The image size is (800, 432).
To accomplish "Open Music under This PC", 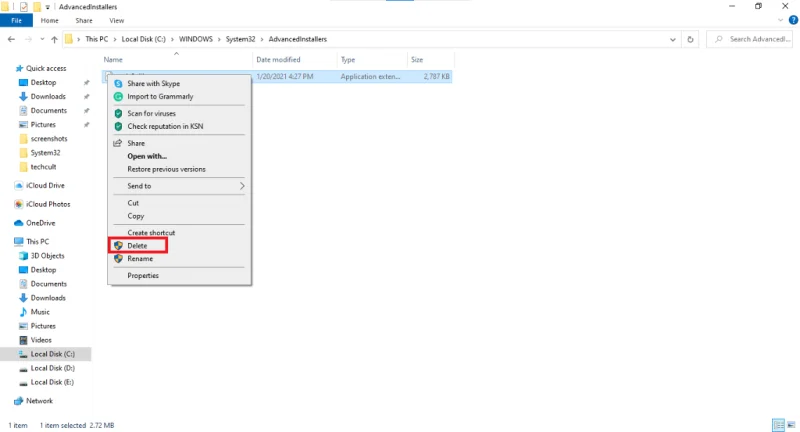I will 40,312.
